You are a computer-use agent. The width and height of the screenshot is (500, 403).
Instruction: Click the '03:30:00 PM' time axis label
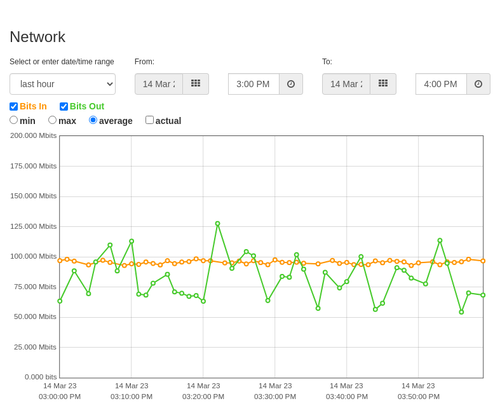(x=275, y=397)
